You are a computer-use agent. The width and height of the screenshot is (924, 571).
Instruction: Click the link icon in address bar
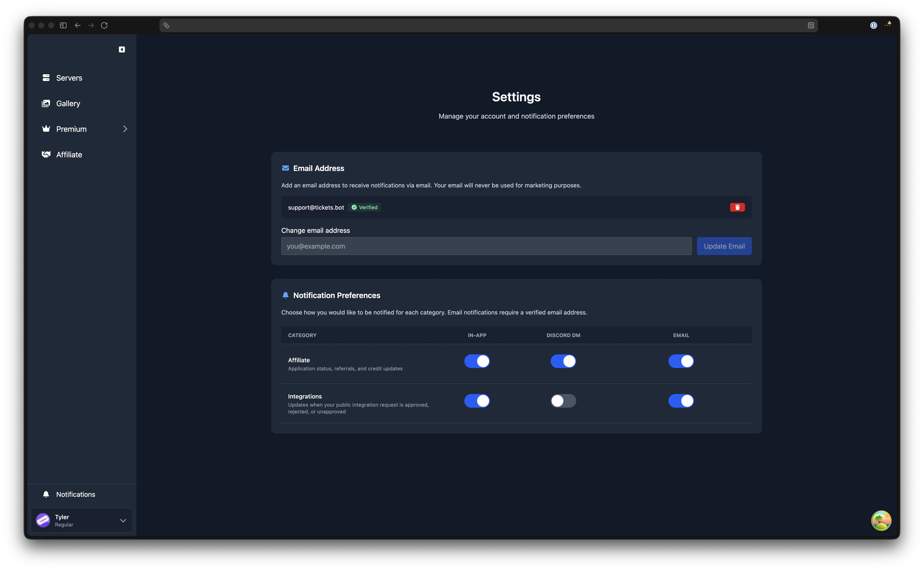(166, 25)
